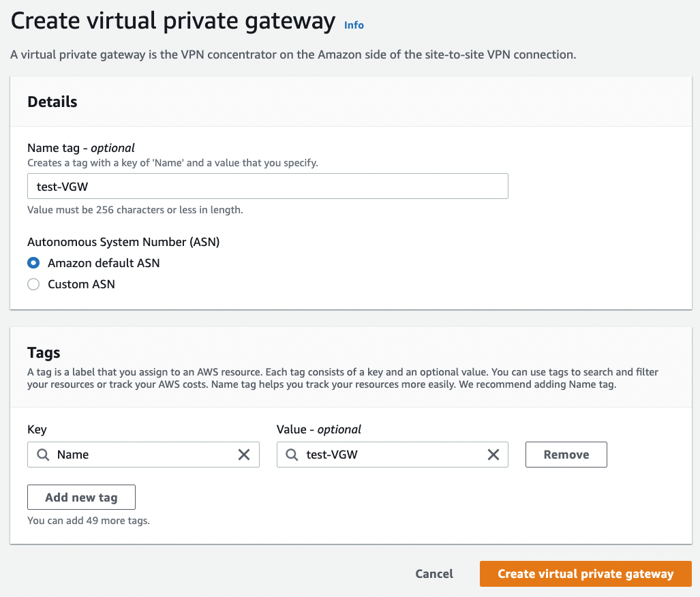Focus the Name tag text field
The image size is (700, 597).
(x=268, y=186)
